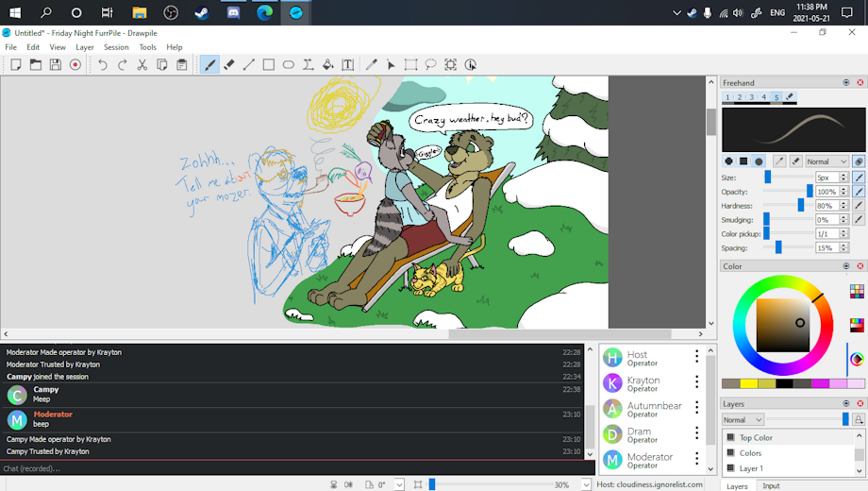
Task: Select the Eraser tool in toolbar
Action: (229, 64)
